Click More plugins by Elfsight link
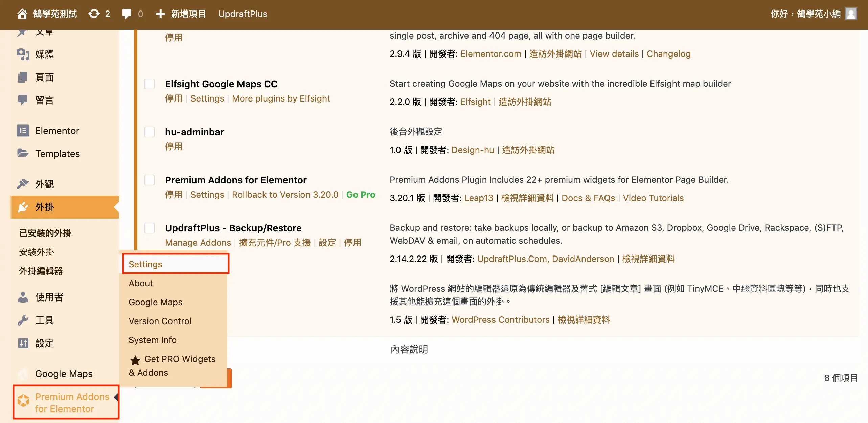The image size is (868, 423). [x=281, y=98]
